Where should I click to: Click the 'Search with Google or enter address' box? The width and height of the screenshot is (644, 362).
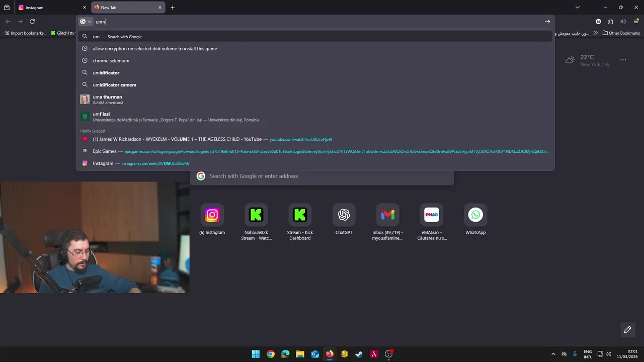point(322,176)
